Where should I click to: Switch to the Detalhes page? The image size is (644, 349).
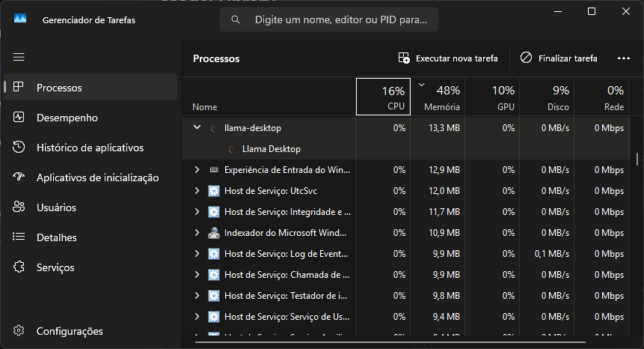tap(91, 237)
